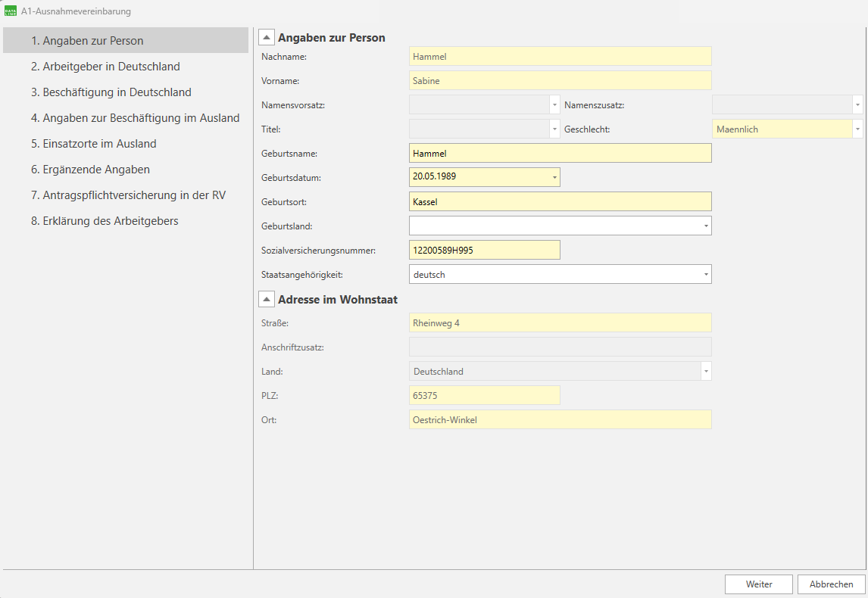The height and width of the screenshot is (598, 868).
Task: Click into the Geburtsname field
Action: click(x=560, y=154)
